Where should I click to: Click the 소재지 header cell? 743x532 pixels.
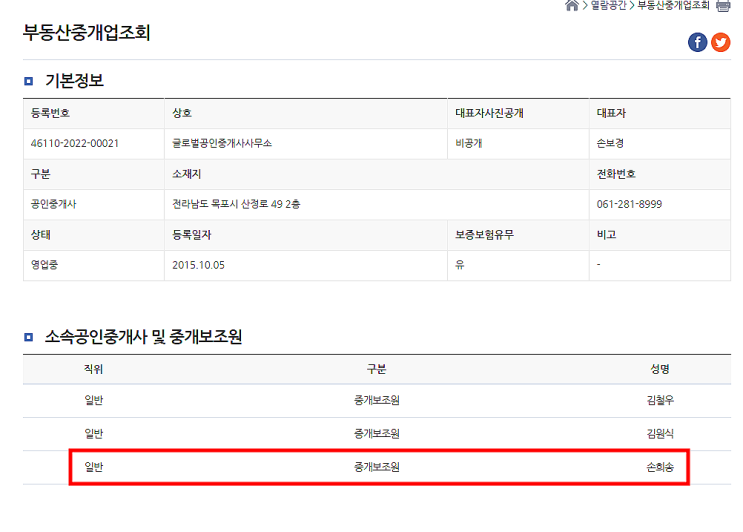pos(377,174)
